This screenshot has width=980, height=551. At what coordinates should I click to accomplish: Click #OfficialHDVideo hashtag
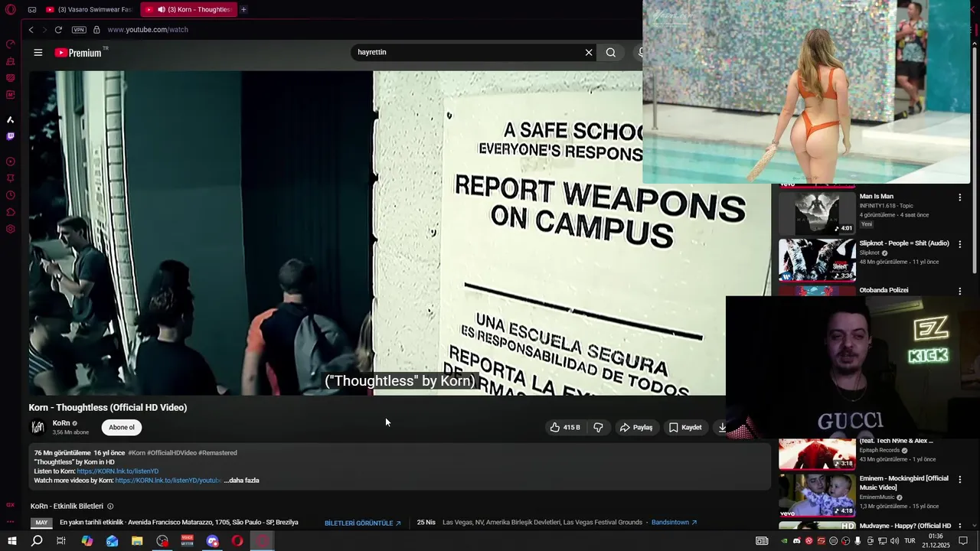point(172,453)
